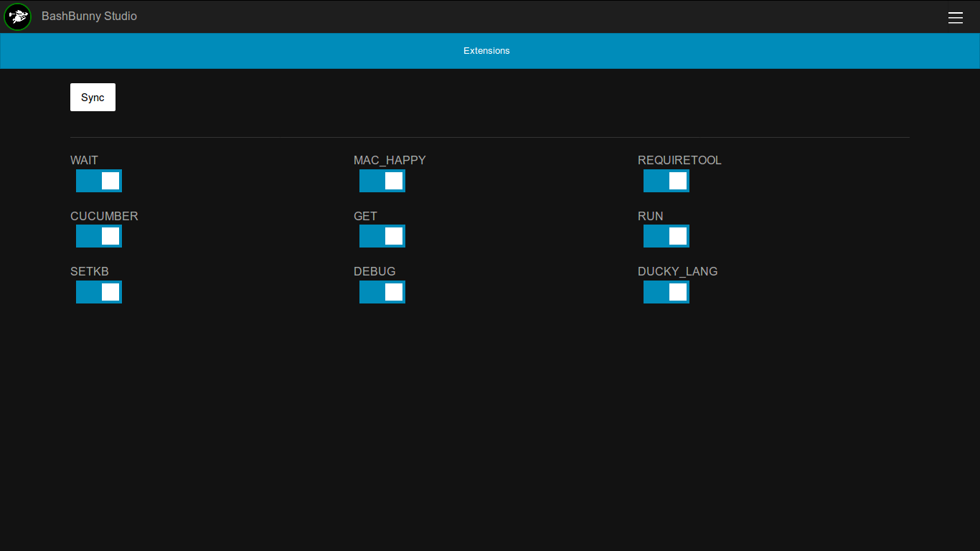Click the GET label text
The height and width of the screenshot is (551, 980).
click(x=365, y=216)
